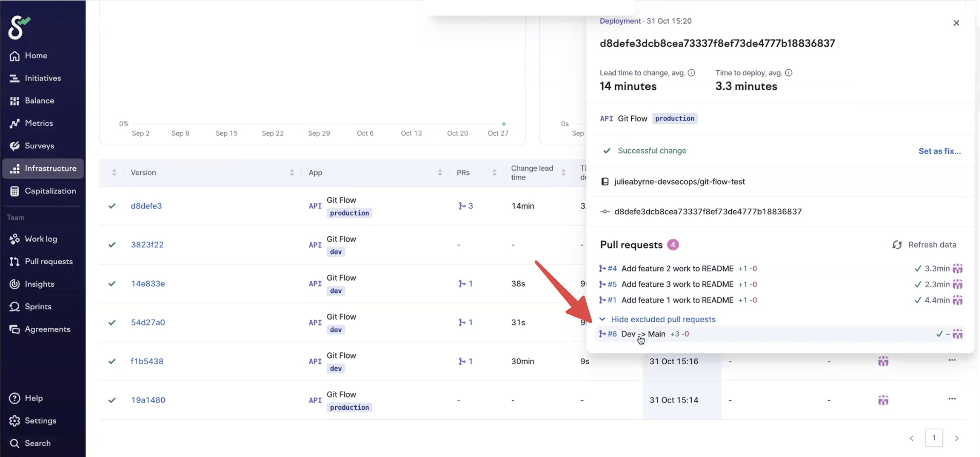Open Surveys from the sidebar
Image resolution: width=980 pixels, height=457 pixels.
[39, 146]
